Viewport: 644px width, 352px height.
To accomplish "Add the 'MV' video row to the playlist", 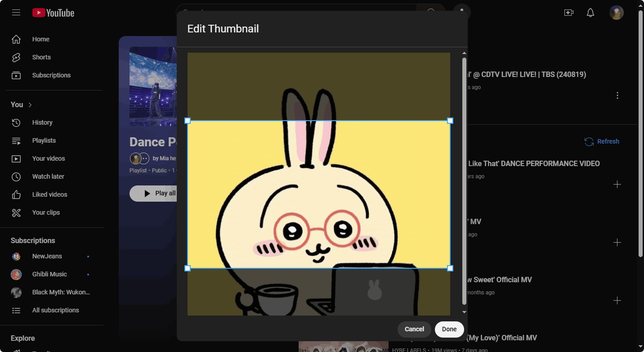I will coord(617,243).
